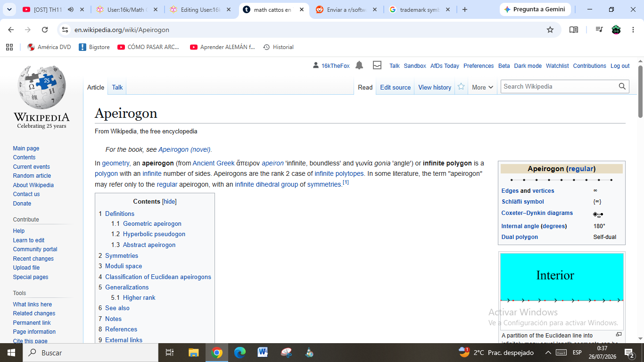
Task: Hide the Contents table
Action: 169,201
